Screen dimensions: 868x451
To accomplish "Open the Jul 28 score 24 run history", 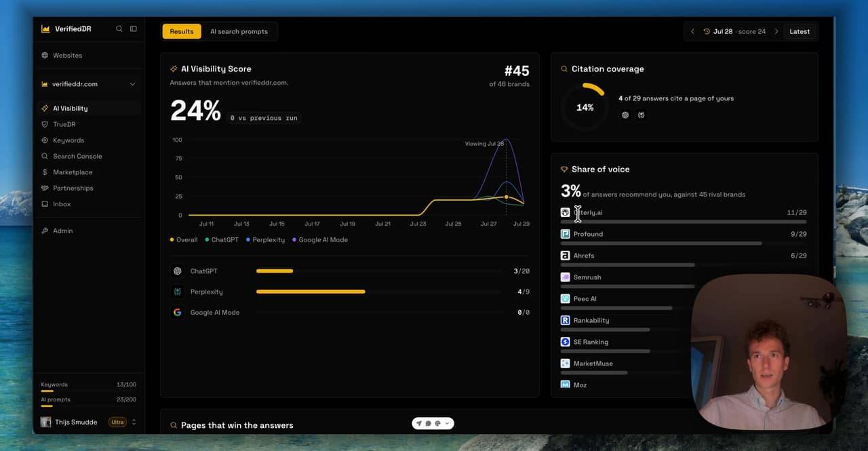I will click(x=734, y=31).
